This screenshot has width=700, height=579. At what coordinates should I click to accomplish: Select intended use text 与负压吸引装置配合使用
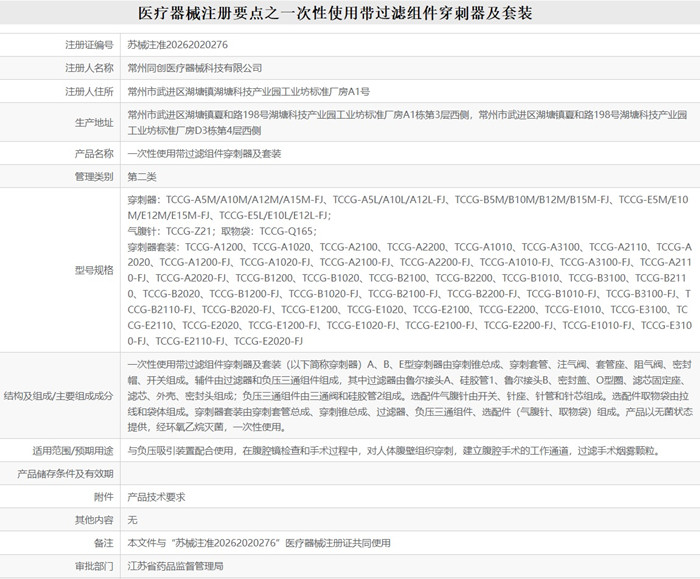click(x=394, y=450)
